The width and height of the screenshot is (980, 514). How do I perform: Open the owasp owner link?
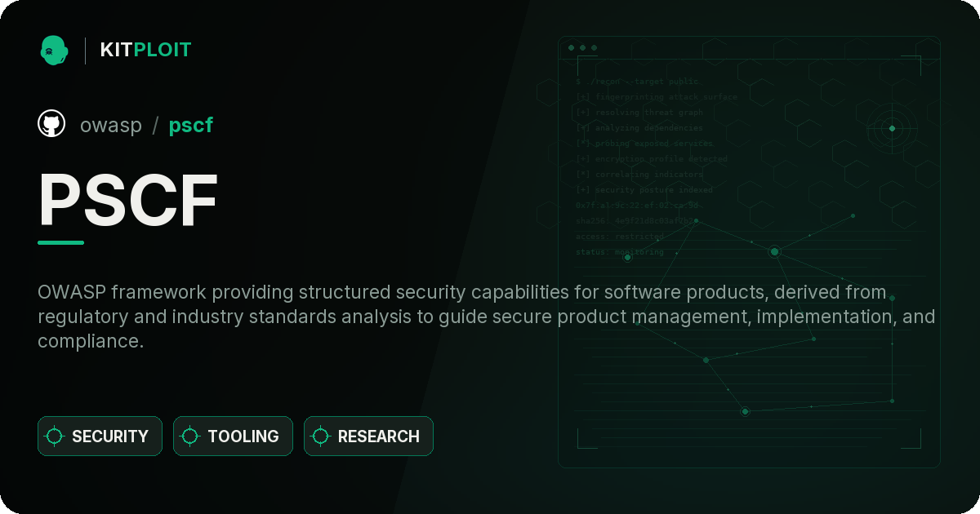click(x=111, y=125)
